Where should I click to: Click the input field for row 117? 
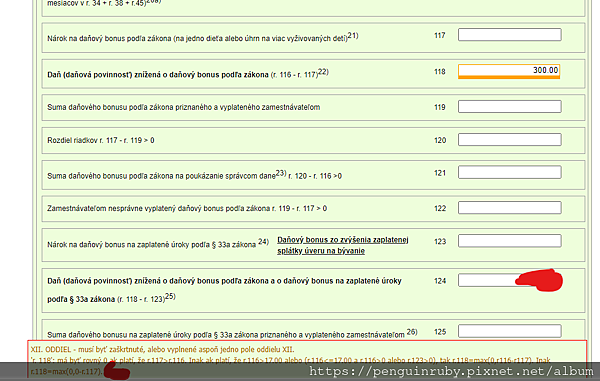pos(509,35)
